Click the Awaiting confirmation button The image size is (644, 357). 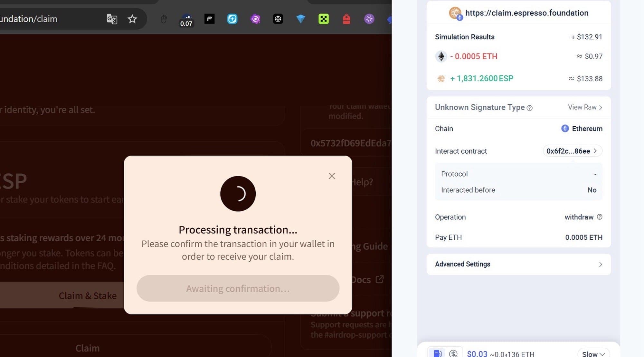(238, 288)
